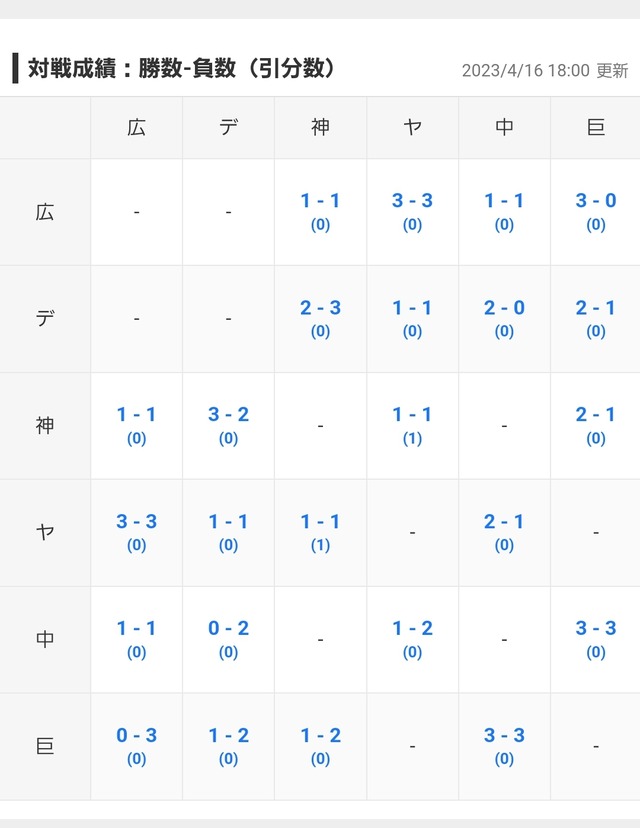Select the 巨 column header
Screen dimensions: 640x828
[x=596, y=127]
